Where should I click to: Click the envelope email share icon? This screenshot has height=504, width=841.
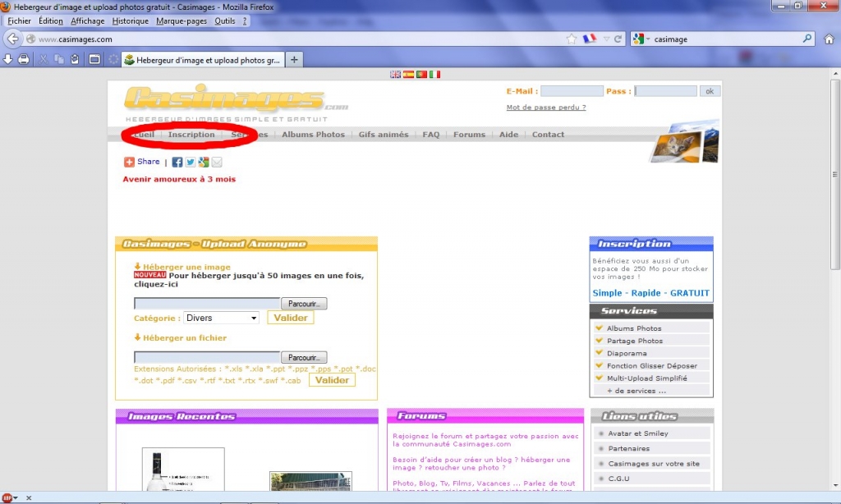point(217,163)
